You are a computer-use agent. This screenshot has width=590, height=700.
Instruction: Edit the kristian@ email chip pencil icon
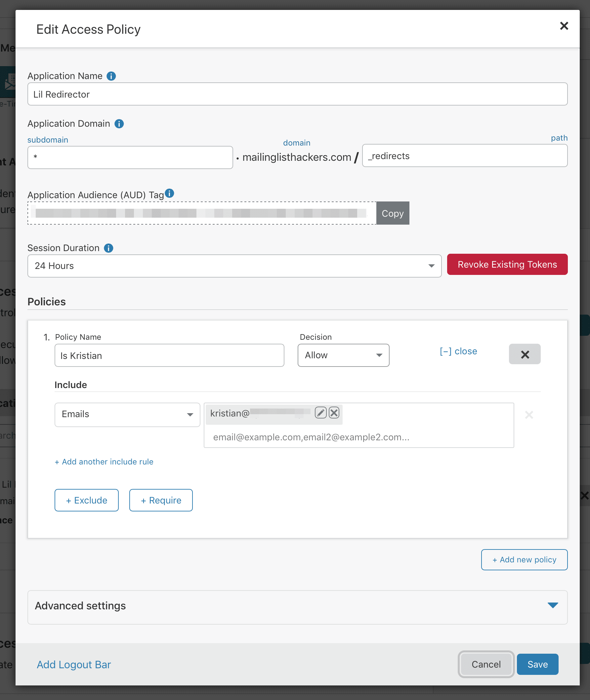[320, 413]
